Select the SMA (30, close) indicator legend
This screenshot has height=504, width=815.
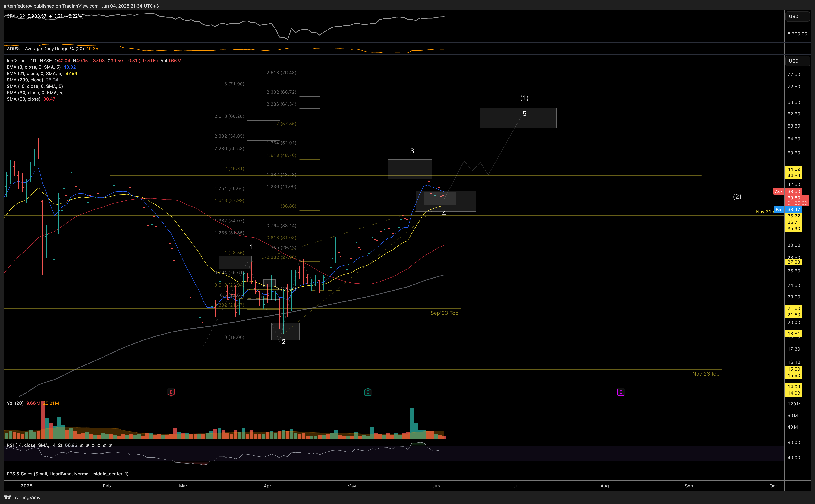35,93
